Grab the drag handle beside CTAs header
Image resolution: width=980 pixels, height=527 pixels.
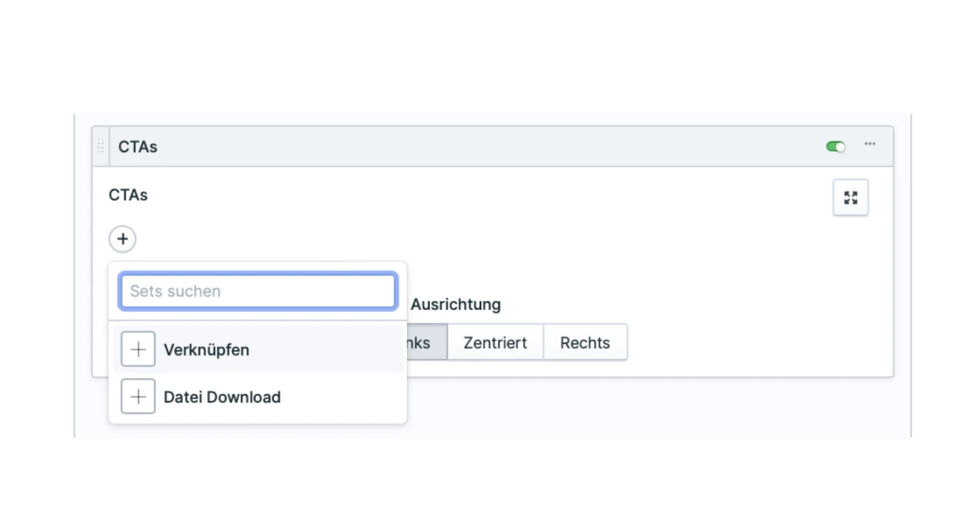pyautogui.click(x=101, y=146)
